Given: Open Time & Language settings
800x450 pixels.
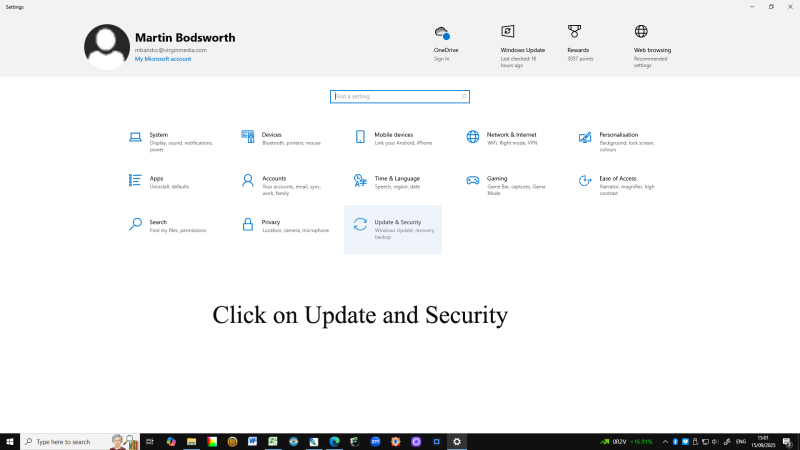Looking at the screenshot, I should coord(397,179).
